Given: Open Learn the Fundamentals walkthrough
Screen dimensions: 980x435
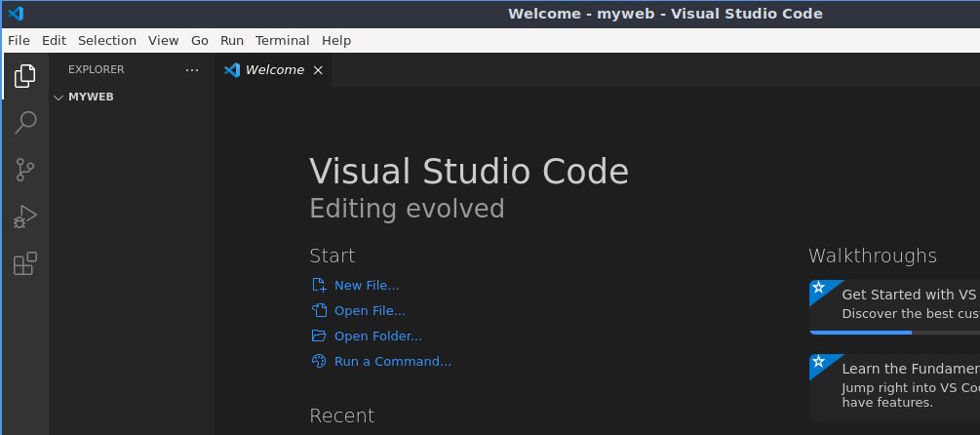Looking at the screenshot, I should pos(895,387).
